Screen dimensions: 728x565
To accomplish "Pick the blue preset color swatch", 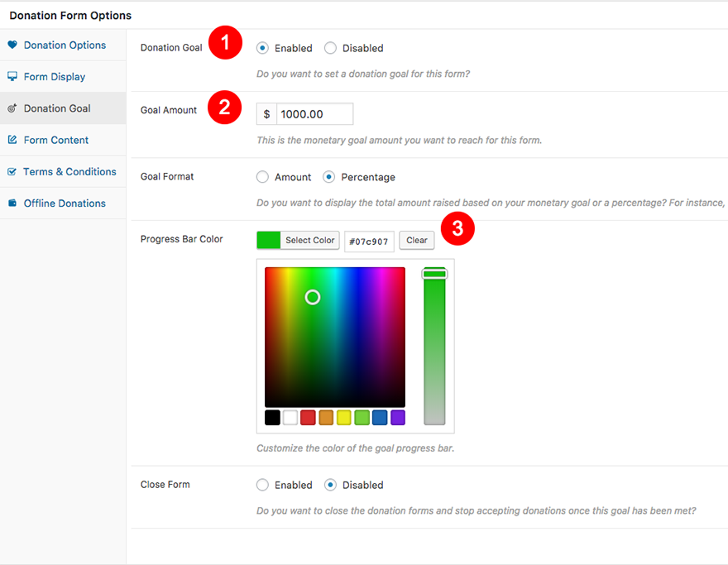I will (380, 418).
